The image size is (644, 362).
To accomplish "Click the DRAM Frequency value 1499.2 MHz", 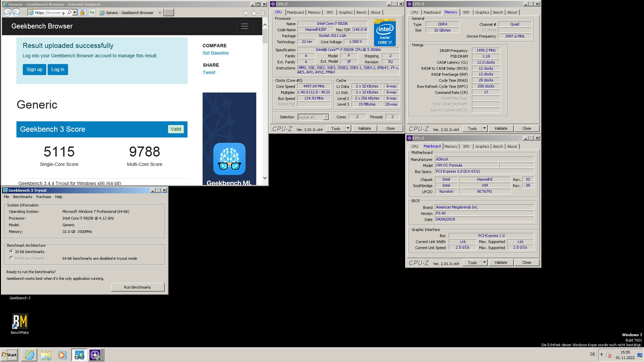I will click(x=486, y=50).
